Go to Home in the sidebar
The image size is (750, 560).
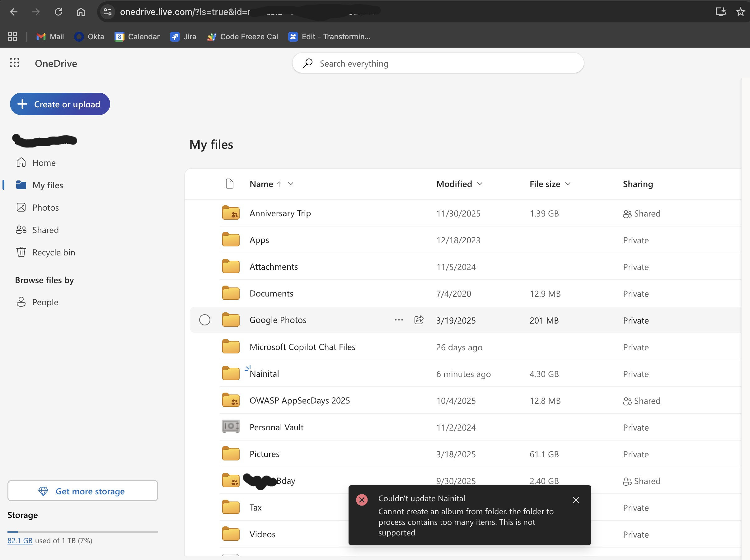pyautogui.click(x=44, y=163)
